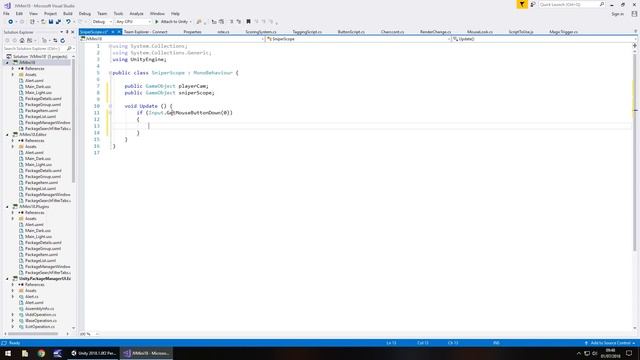The height and width of the screenshot is (360, 640).
Task: Switch to RenderChange.cs tab
Action: [436, 32]
